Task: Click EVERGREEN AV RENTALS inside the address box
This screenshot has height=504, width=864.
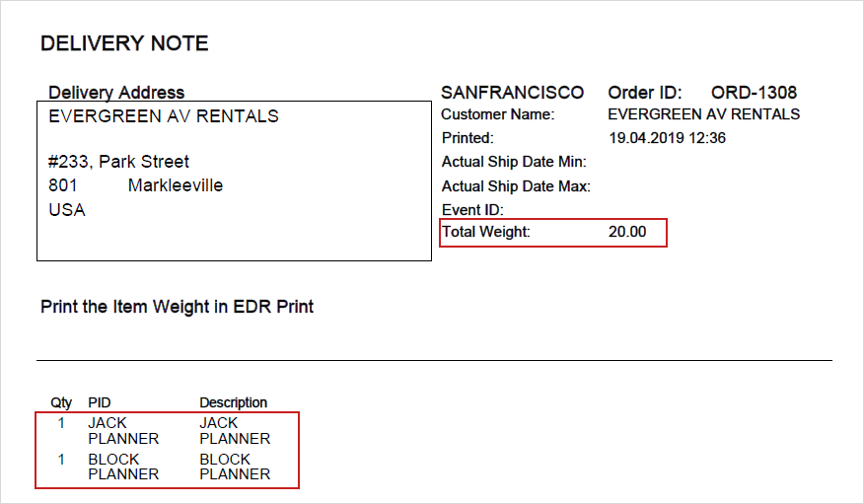Action: (164, 116)
